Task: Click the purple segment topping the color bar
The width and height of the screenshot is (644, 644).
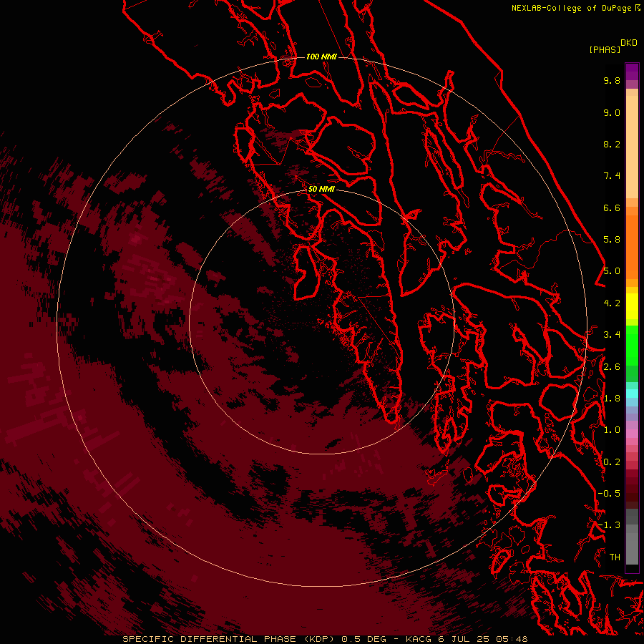Action: tap(632, 72)
